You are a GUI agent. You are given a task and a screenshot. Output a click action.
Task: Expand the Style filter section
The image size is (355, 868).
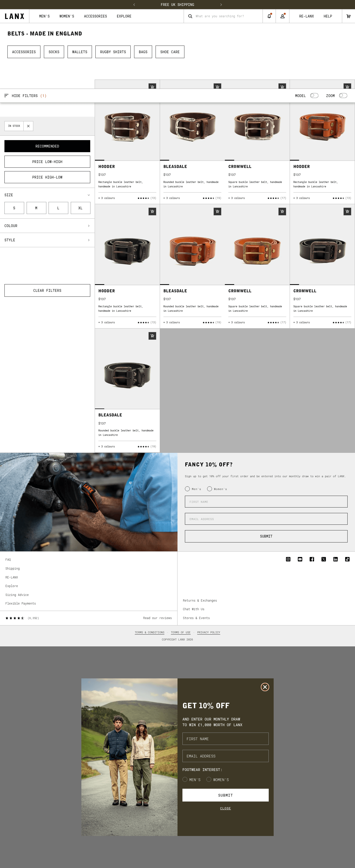[x=47, y=240]
